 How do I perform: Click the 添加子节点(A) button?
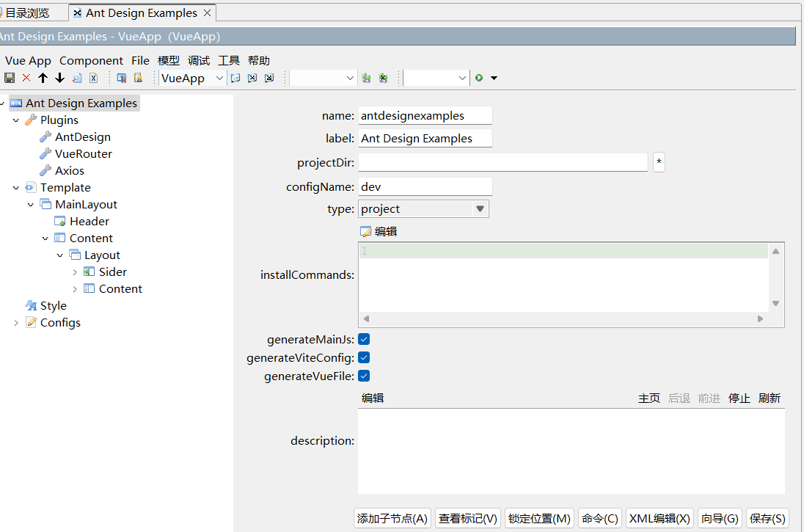point(392,519)
